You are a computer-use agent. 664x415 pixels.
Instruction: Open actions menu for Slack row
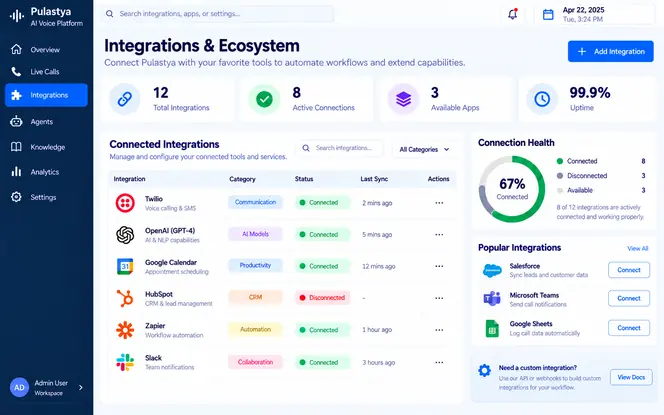(x=439, y=362)
